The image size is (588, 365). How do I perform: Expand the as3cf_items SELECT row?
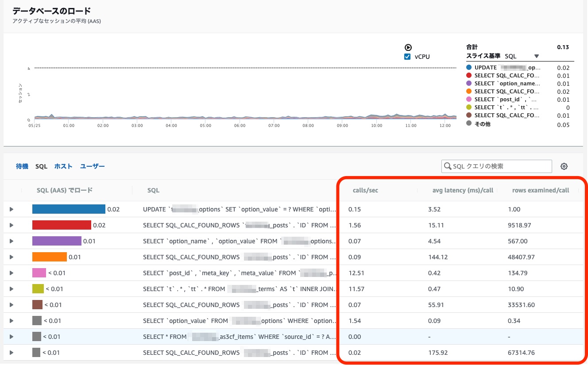click(x=12, y=337)
